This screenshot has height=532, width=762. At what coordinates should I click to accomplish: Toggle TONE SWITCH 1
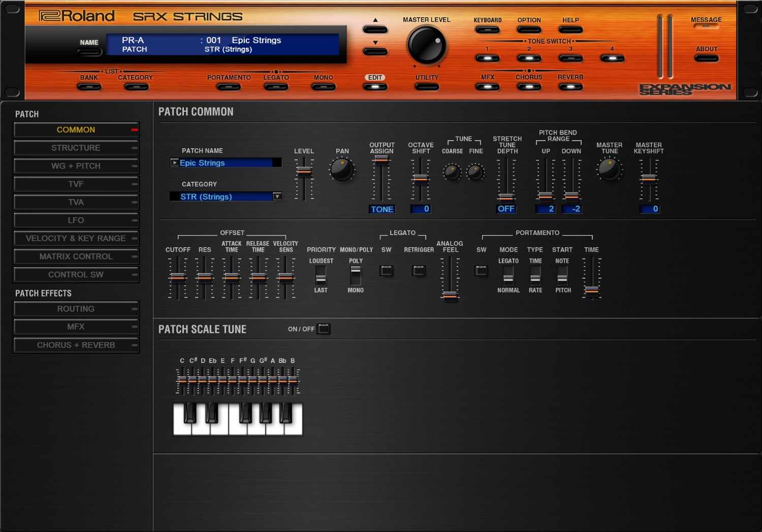coord(487,58)
